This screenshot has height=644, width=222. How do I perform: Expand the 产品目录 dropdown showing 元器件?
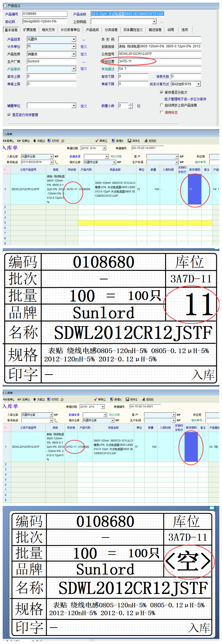74,39
